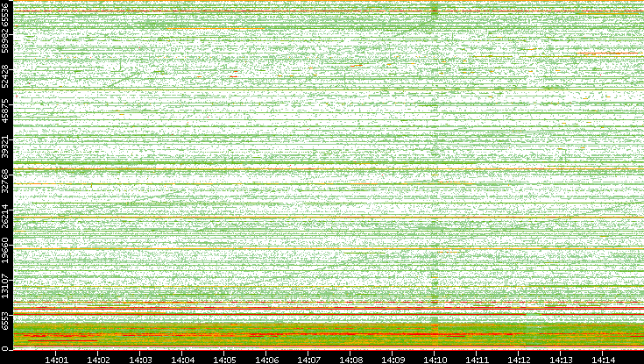
Task: Pick the 14:03 tick label
Action: (140, 360)
